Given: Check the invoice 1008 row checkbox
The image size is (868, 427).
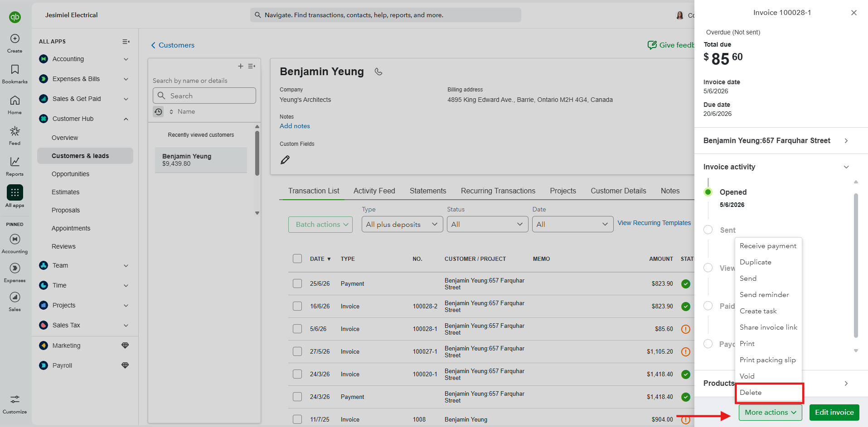Looking at the screenshot, I should (x=297, y=419).
